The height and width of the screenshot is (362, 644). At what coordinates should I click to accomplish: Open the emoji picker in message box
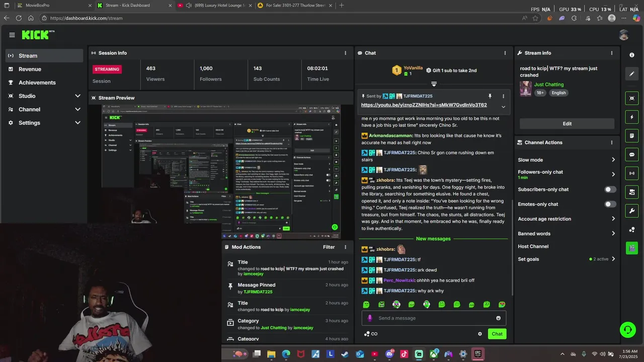tap(498, 318)
